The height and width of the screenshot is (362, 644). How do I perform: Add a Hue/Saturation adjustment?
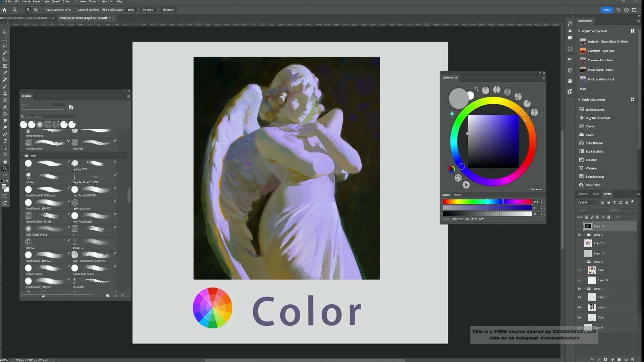point(595,110)
